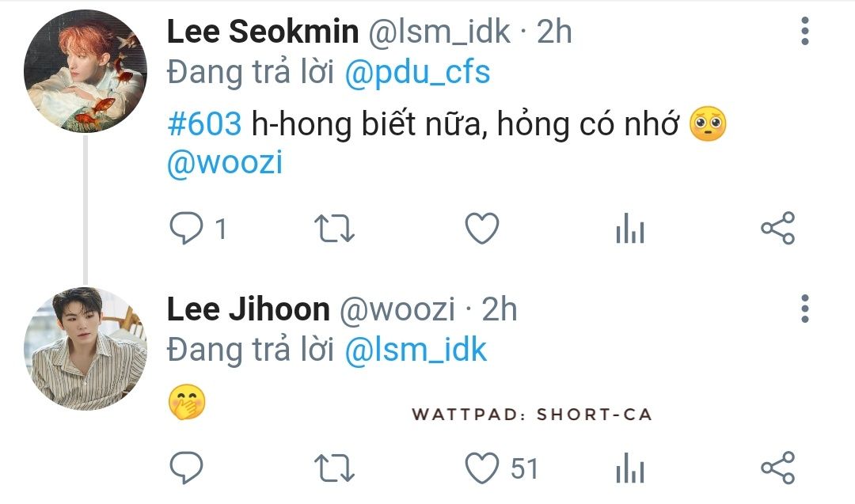855x504 pixels.
Task: Open more options on Lee Jihoon's tweet
Action: point(805,309)
